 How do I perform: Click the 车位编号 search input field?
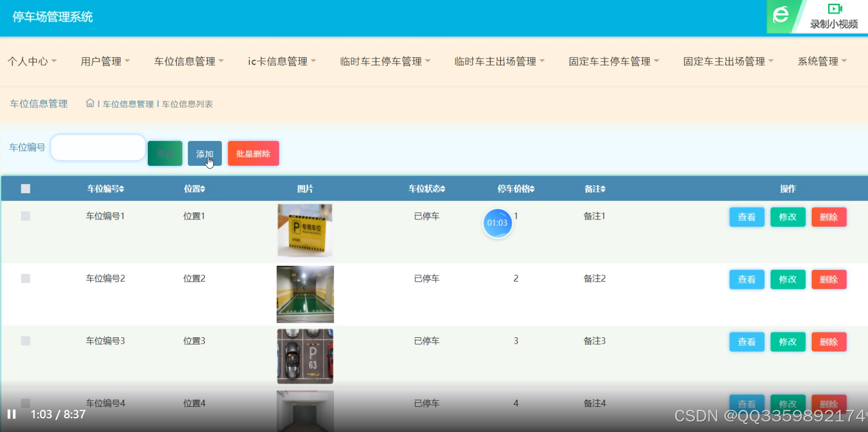pyautogui.click(x=98, y=147)
